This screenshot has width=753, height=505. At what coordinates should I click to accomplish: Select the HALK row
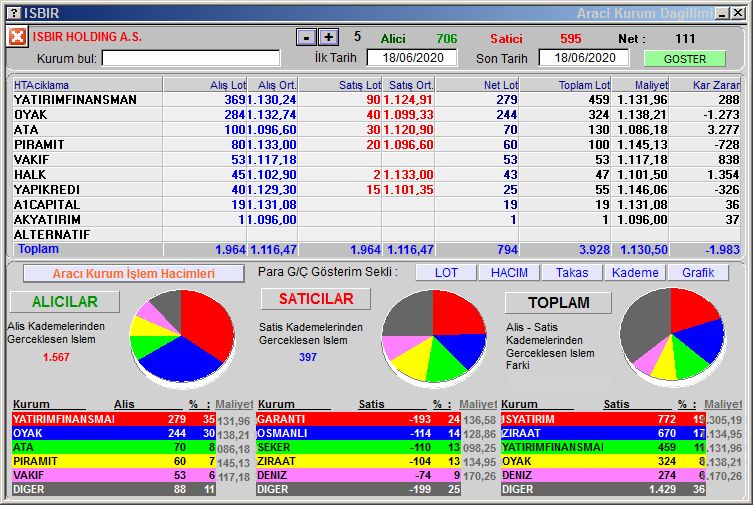click(376, 174)
